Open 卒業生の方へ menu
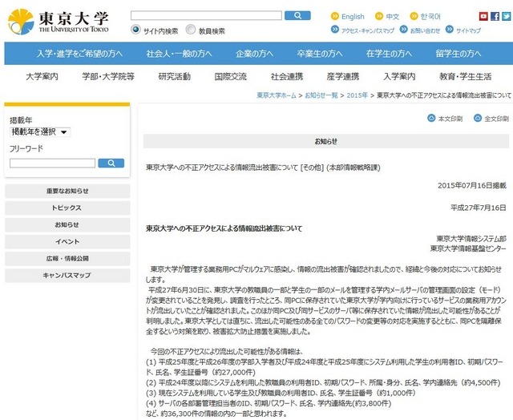 (x=320, y=54)
